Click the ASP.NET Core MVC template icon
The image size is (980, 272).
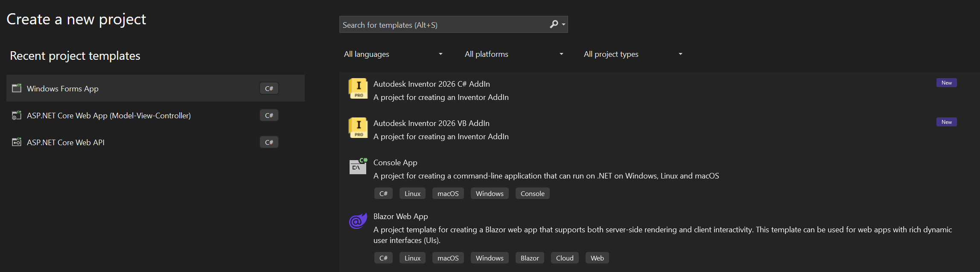tap(17, 115)
